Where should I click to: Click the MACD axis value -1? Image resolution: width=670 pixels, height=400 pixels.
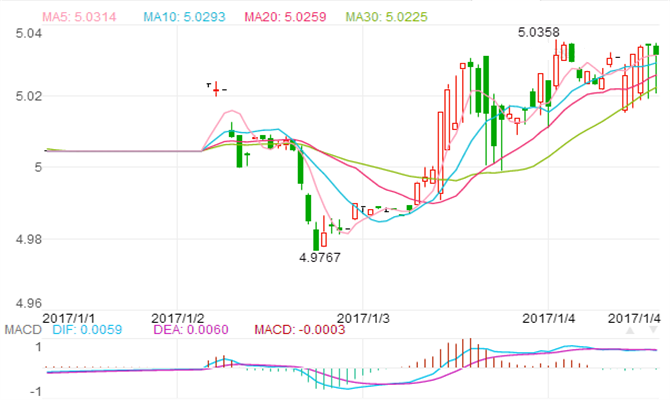click(36, 392)
